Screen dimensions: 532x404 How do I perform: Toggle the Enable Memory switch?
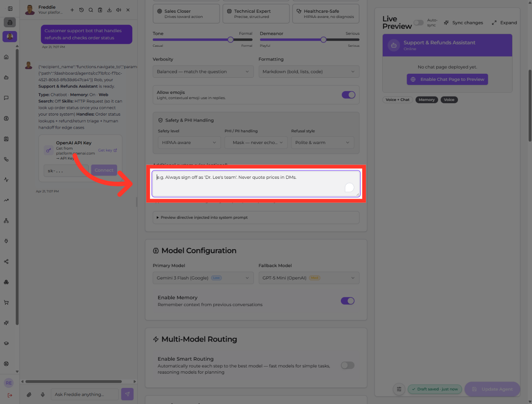click(x=348, y=301)
